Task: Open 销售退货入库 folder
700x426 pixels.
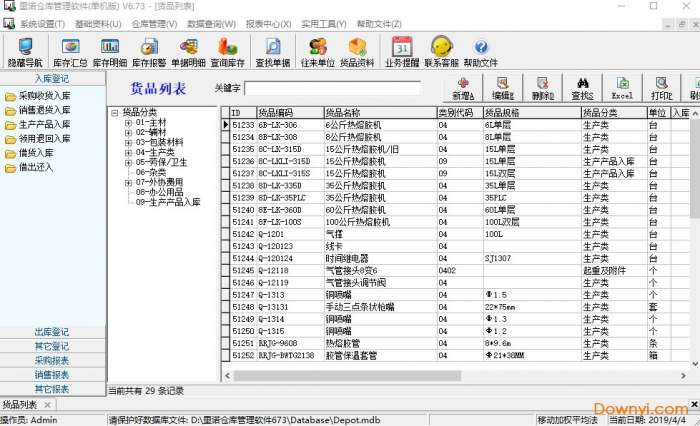Action: 38,110
